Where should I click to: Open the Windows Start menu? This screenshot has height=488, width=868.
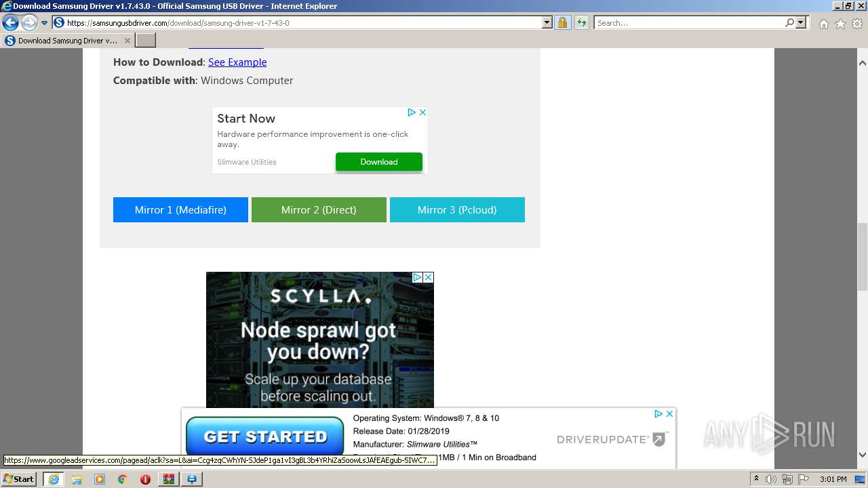pyautogui.click(x=19, y=479)
